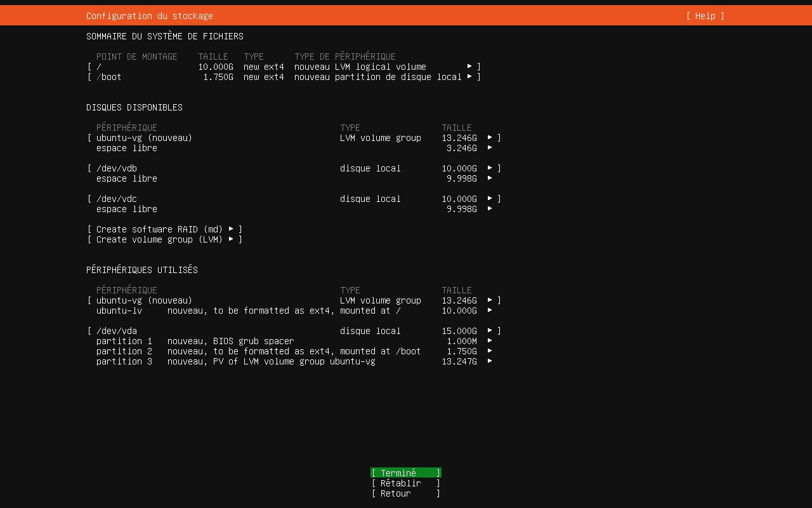Go back using the Retour button
This screenshot has height=508, width=812.
click(406, 493)
